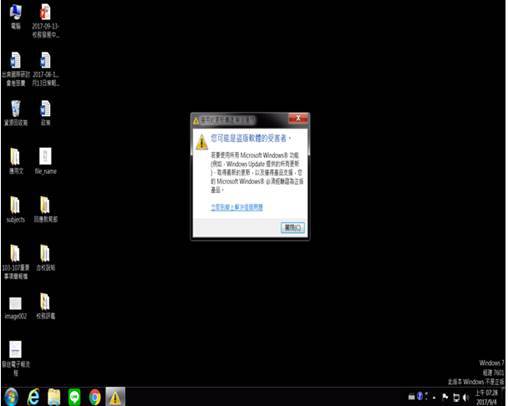508x406 pixels.
Task: Open the Action Center flag tray icon
Action: coord(445,397)
